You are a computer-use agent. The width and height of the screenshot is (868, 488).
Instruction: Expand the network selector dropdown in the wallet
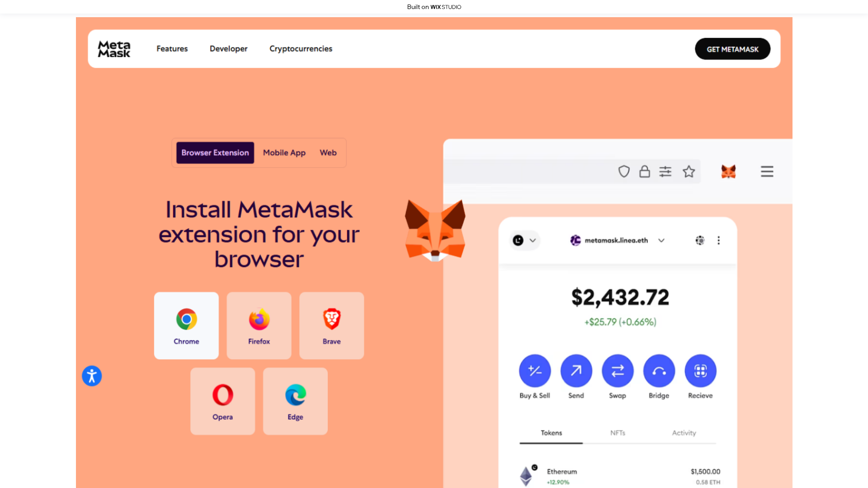[x=525, y=240]
